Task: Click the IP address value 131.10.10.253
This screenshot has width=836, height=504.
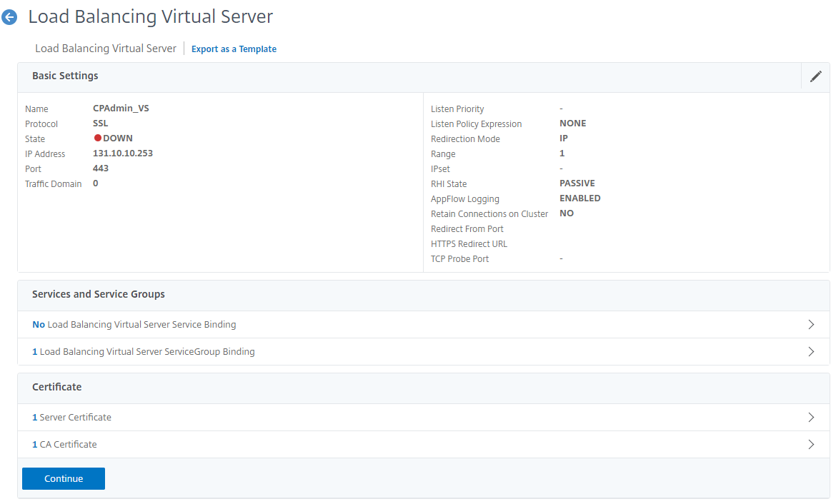Action: [x=123, y=153]
